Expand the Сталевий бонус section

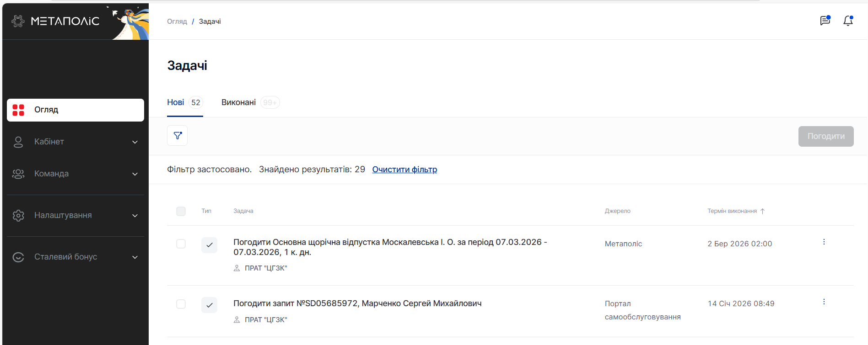point(75,257)
